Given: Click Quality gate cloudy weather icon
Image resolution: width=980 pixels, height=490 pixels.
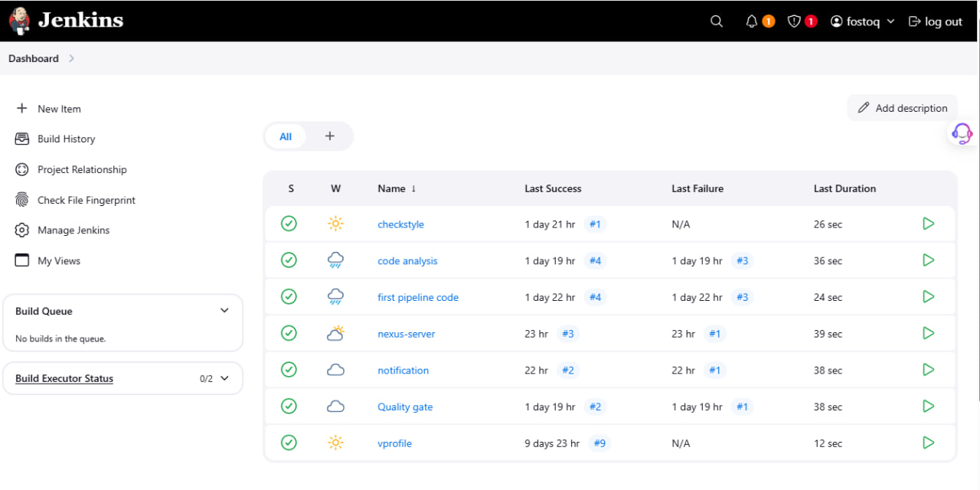Looking at the screenshot, I should (x=335, y=407).
